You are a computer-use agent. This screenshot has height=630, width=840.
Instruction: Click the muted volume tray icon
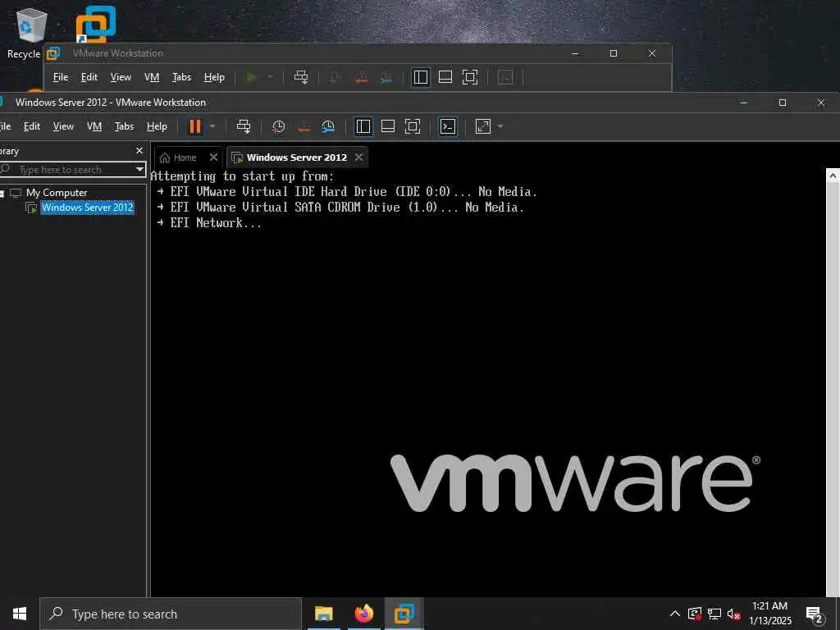[x=734, y=614]
